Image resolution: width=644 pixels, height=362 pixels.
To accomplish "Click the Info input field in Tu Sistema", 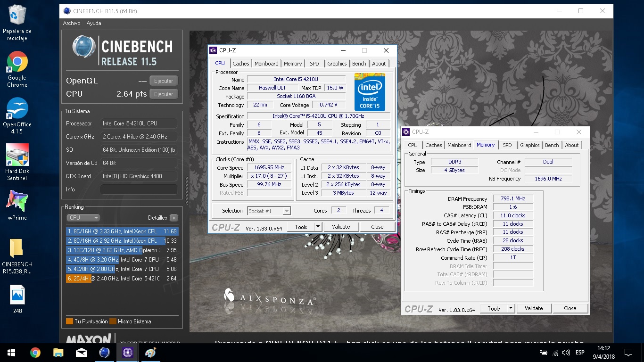I will pyautogui.click(x=139, y=189).
